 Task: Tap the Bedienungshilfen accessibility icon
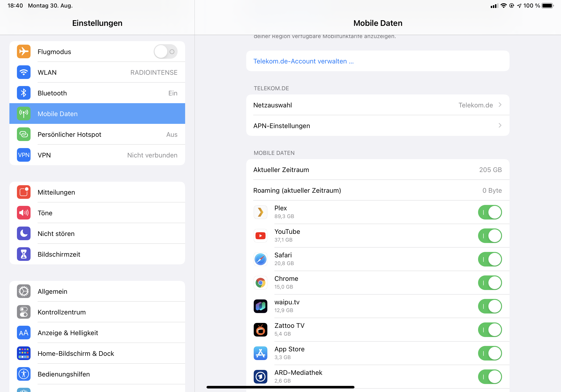24,374
